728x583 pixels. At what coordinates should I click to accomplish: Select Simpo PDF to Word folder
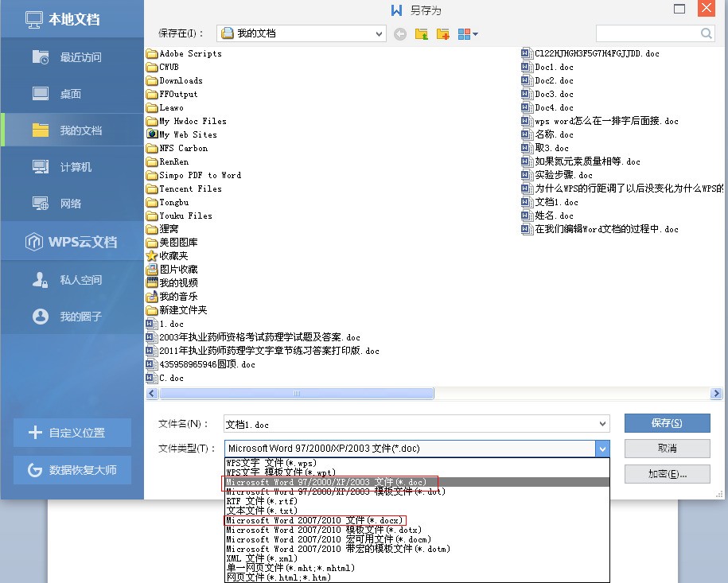[193, 175]
